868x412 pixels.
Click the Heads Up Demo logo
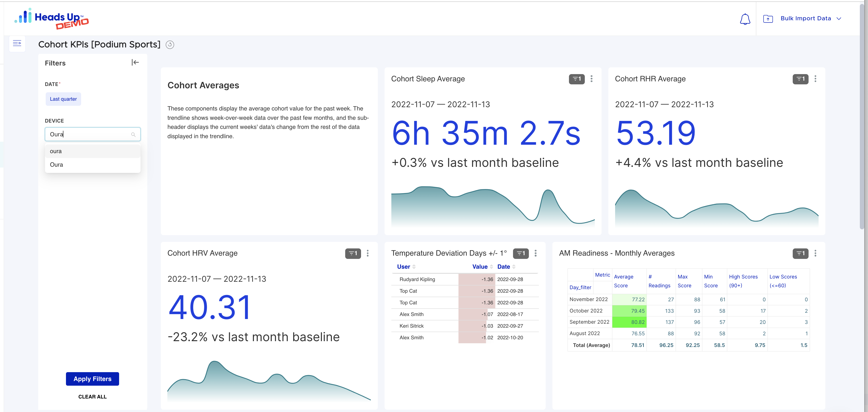coord(52,19)
